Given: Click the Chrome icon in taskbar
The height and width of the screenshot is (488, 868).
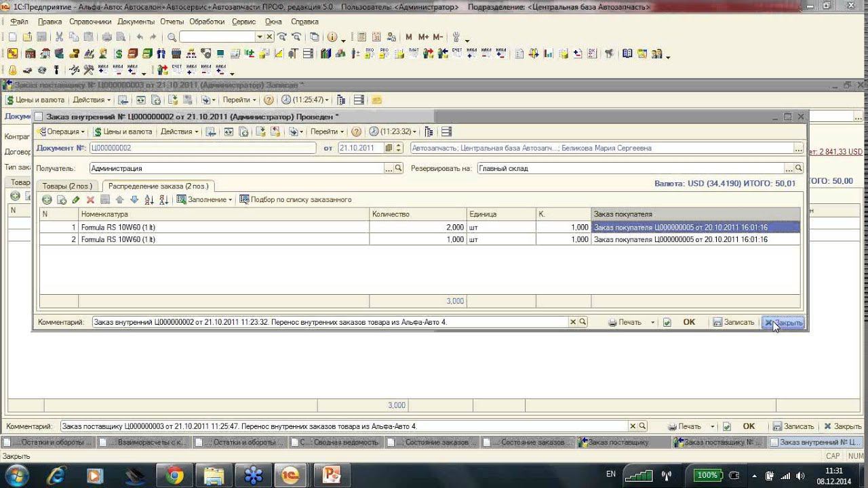Looking at the screenshot, I should pyautogui.click(x=174, y=476).
